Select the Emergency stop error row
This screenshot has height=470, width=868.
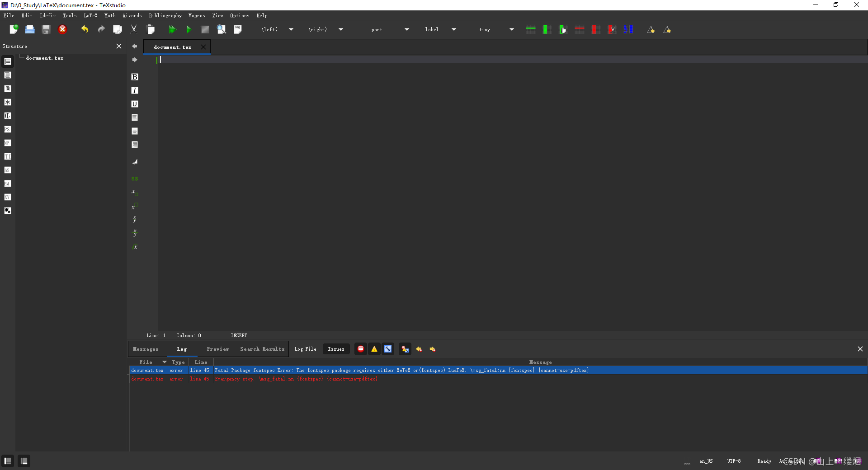pos(498,379)
